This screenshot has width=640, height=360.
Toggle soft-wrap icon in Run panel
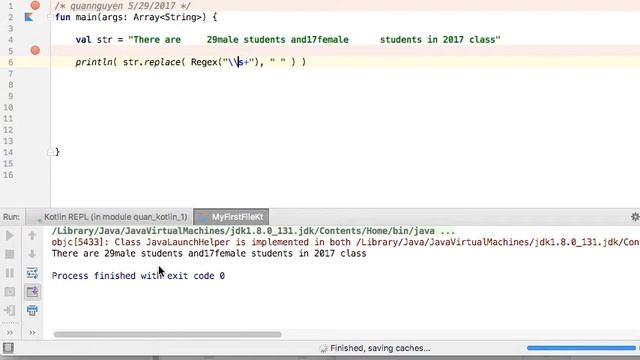32,273
